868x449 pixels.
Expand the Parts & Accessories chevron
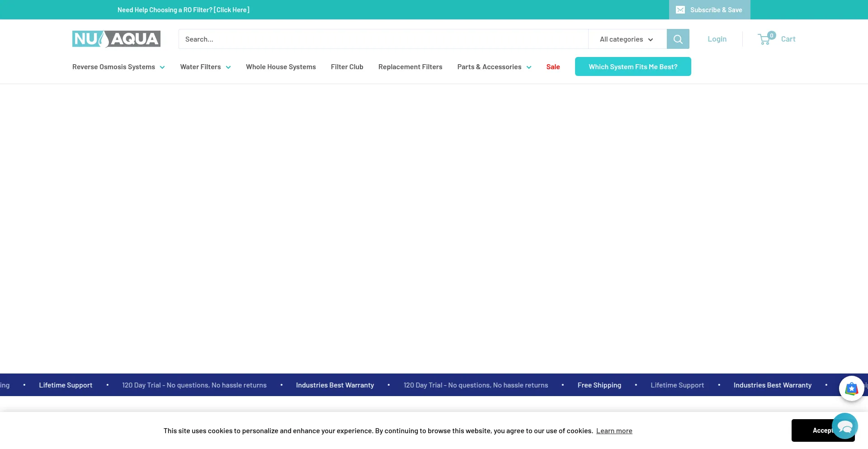(529, 67)
